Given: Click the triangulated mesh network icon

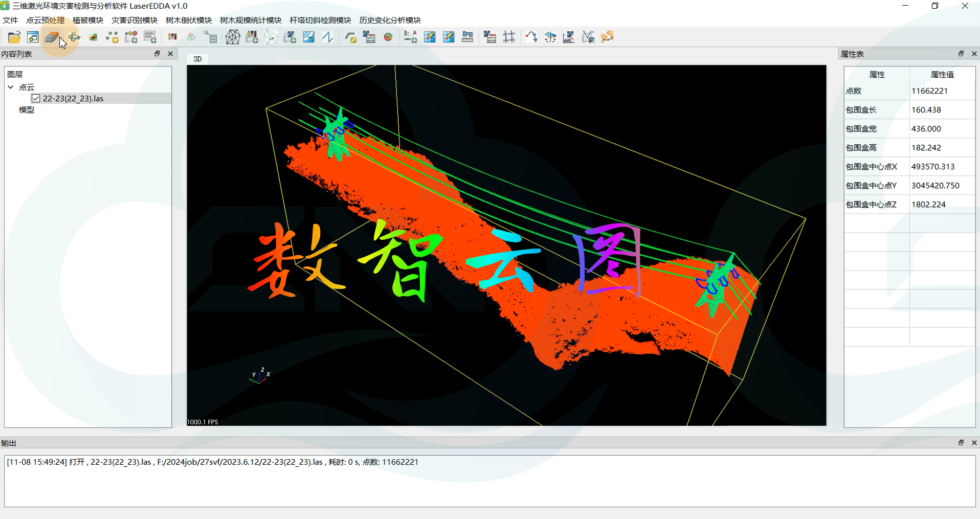Looking at the screenshot, I should pos(233,37).
